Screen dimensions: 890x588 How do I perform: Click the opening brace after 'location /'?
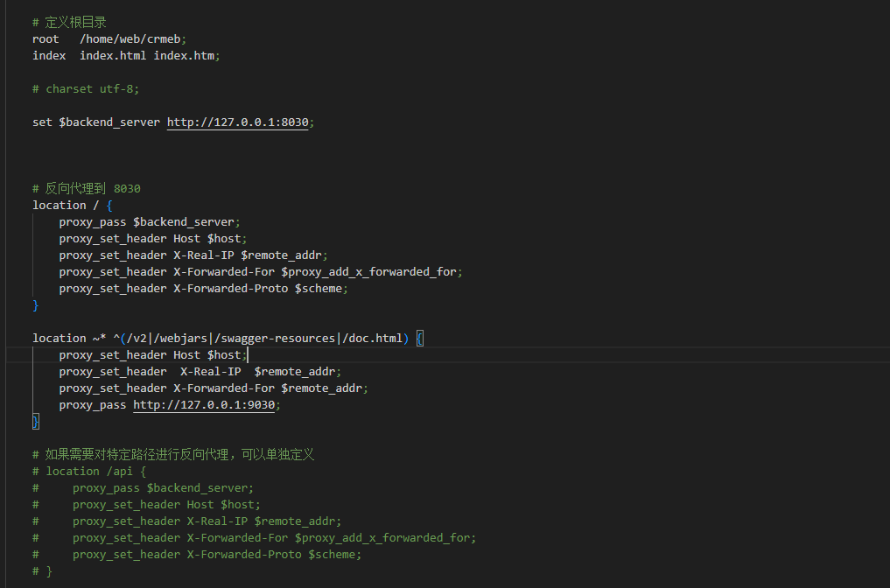[109, 205]
